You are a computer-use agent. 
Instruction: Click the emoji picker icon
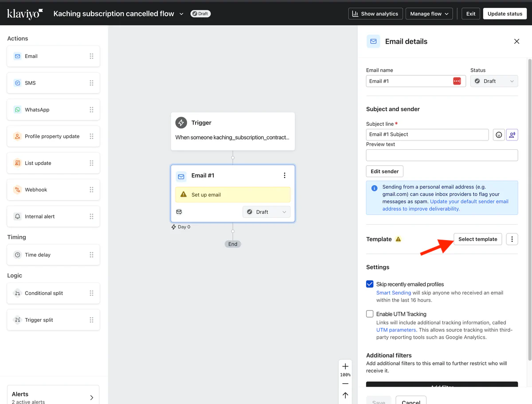pos(499,135)
